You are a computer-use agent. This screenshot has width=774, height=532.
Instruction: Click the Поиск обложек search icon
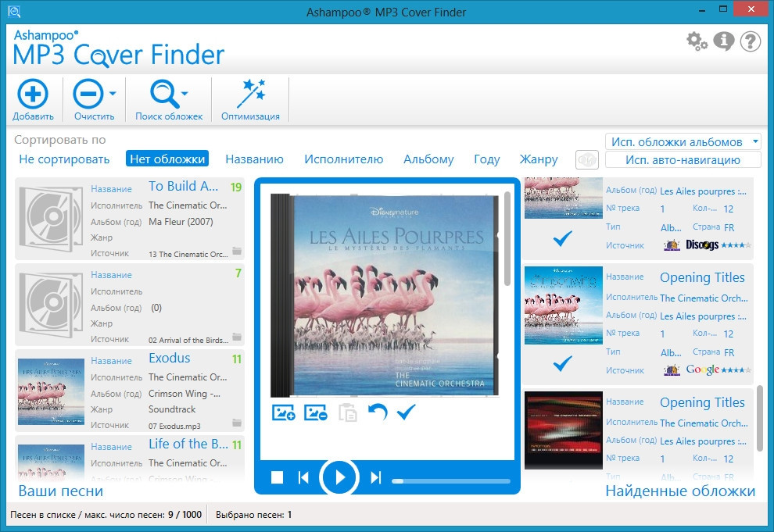164,94
